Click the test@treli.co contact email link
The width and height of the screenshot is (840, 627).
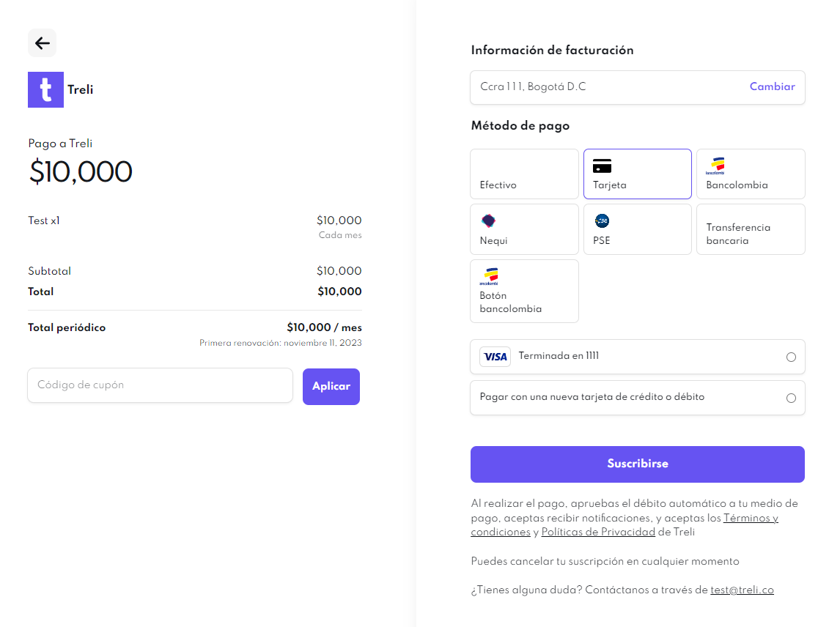[x=742, y=590]
